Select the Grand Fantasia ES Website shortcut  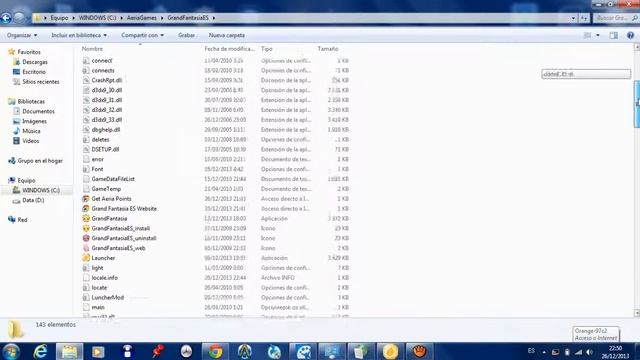pyautogui.click(x=124, y=209)
